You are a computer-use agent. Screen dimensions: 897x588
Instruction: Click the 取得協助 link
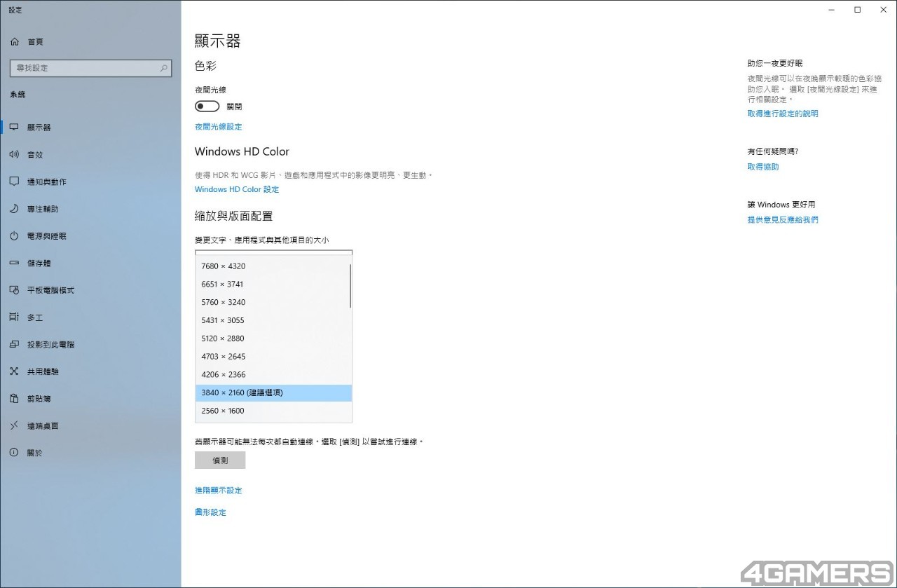(763, 167)
